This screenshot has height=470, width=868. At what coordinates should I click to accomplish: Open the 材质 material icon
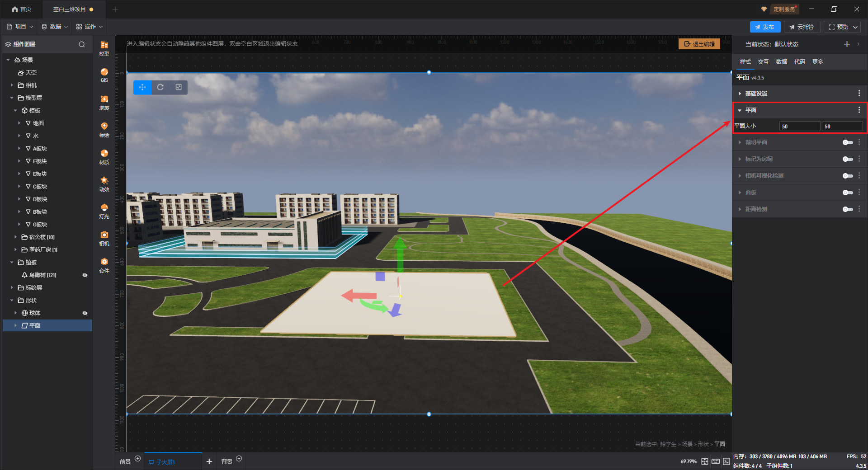click(x=104, y=156)
